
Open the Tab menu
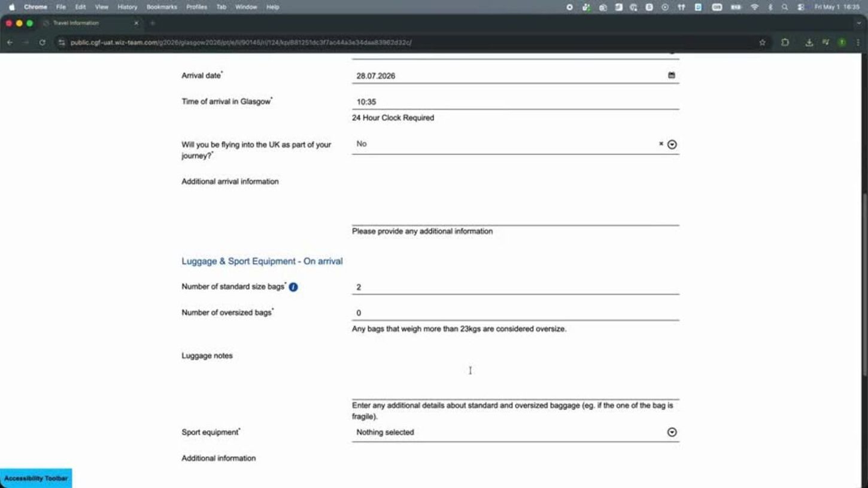(x=221, y=7)
